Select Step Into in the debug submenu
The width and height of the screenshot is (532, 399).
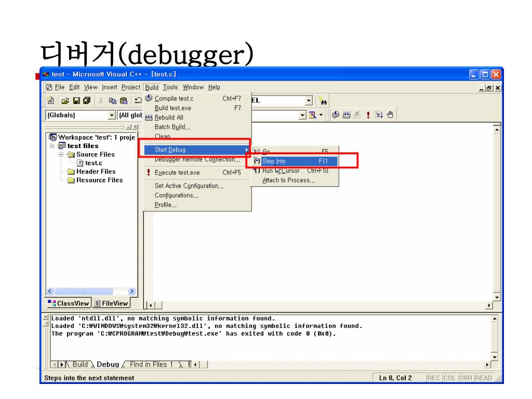click(295, 161)
